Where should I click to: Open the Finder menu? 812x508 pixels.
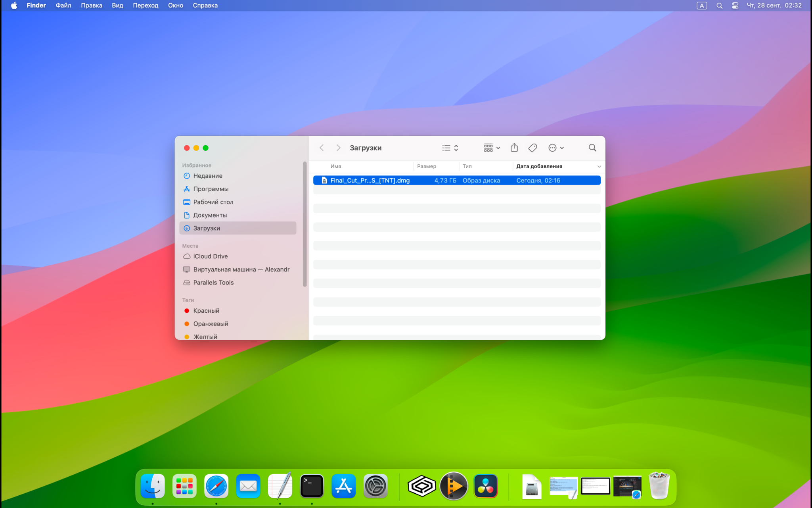coord(36,6)
